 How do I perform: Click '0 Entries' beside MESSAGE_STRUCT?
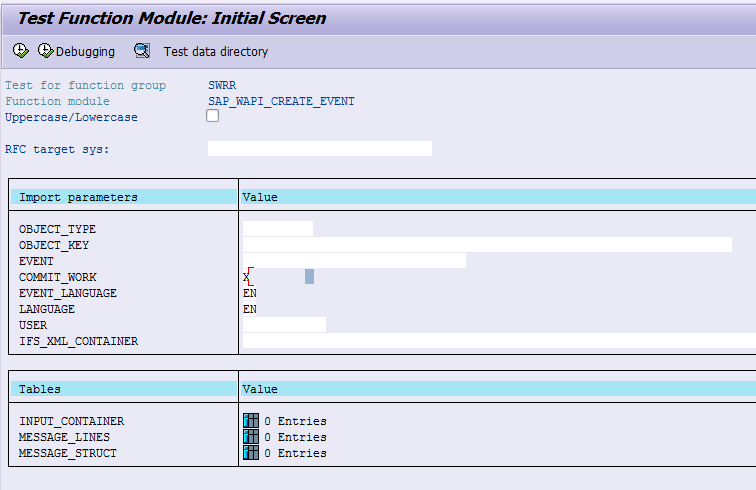coord(295,453)
